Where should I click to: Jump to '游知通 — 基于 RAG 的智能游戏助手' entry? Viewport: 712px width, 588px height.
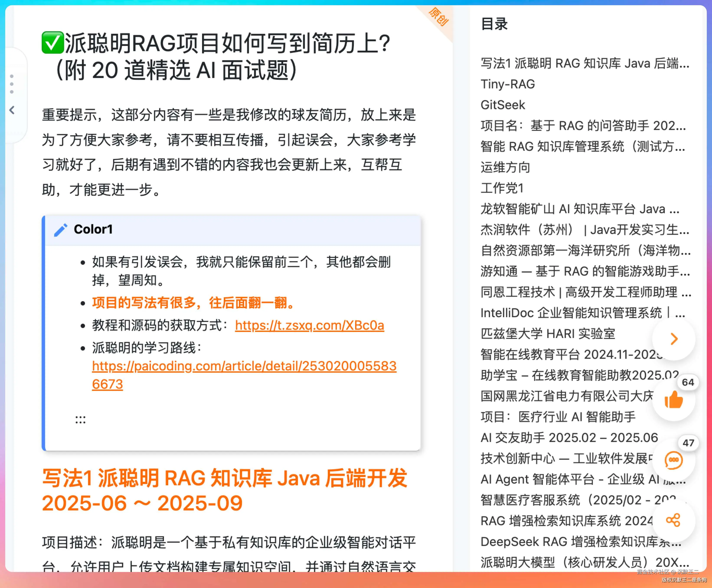coord(585,271)
